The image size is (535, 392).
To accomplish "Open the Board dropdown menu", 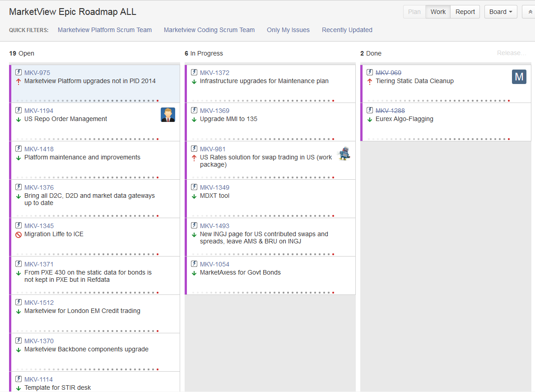I will click(x=501, y=12).
